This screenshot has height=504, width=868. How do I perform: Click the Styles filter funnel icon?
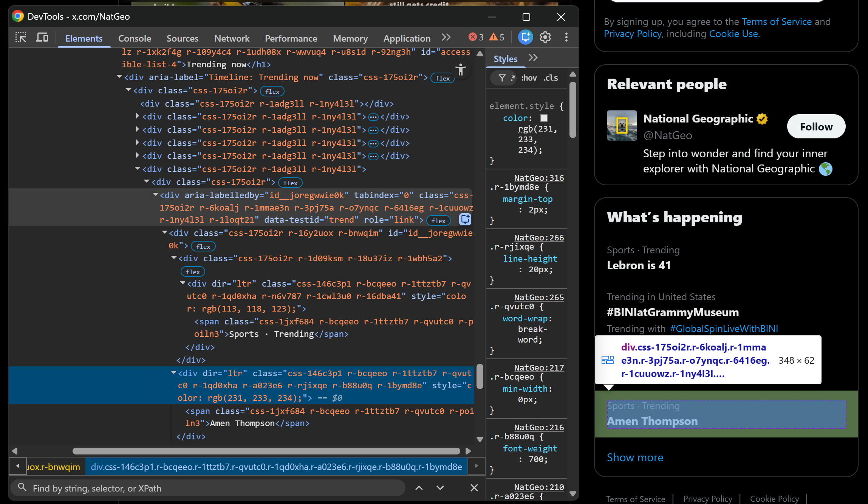pyautogui.click(x=502, y=78)
